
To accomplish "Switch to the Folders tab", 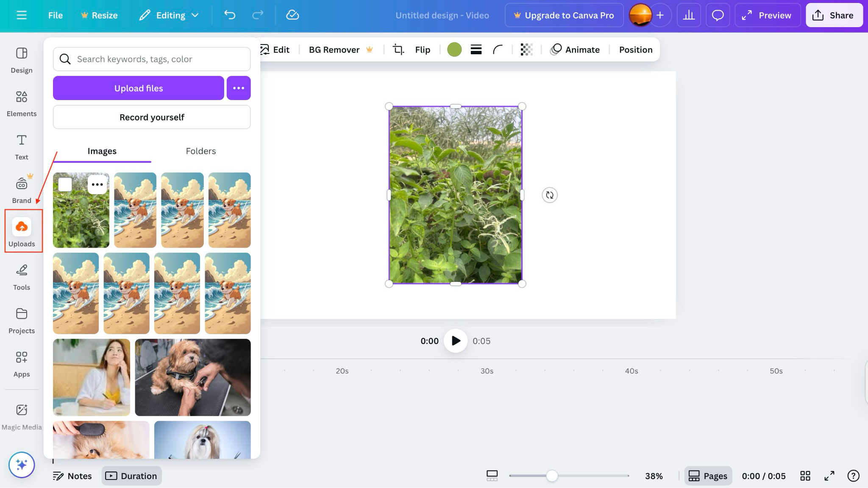I will click(200, 151).
